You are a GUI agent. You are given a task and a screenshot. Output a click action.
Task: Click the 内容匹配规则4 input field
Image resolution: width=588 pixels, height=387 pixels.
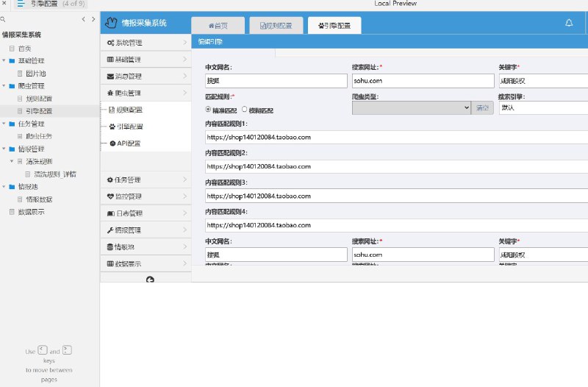396,225
